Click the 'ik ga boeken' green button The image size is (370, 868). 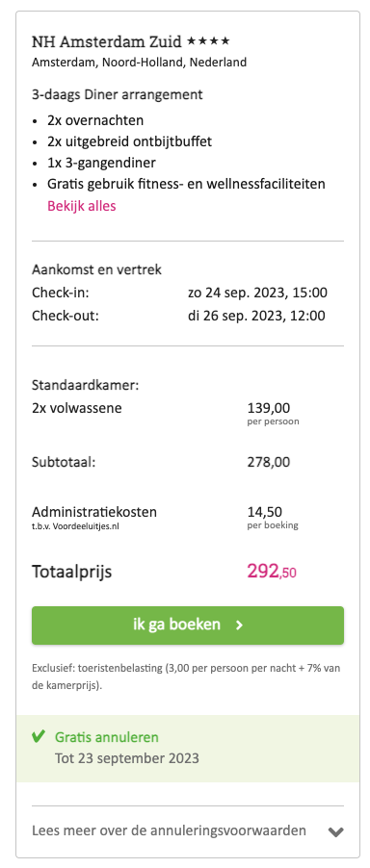click(188, 625)
